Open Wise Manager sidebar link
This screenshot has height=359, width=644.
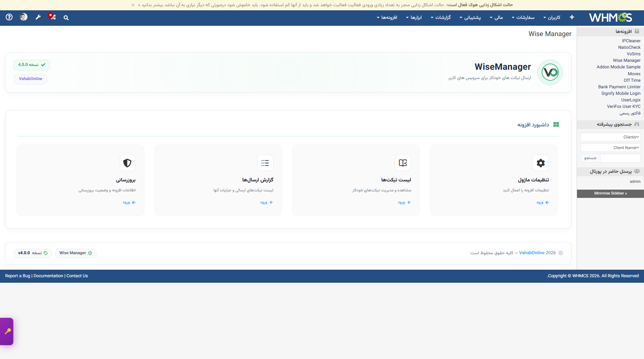coord(627,60)
